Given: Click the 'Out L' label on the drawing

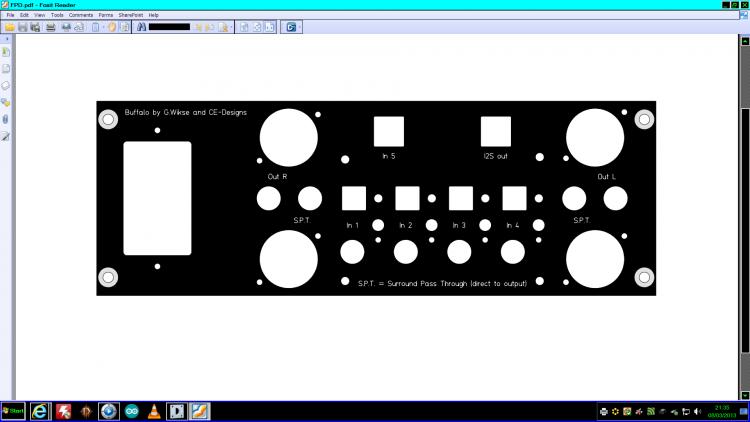Looking at the screenshot, I should pyautogui.click(x=607, y=177).
